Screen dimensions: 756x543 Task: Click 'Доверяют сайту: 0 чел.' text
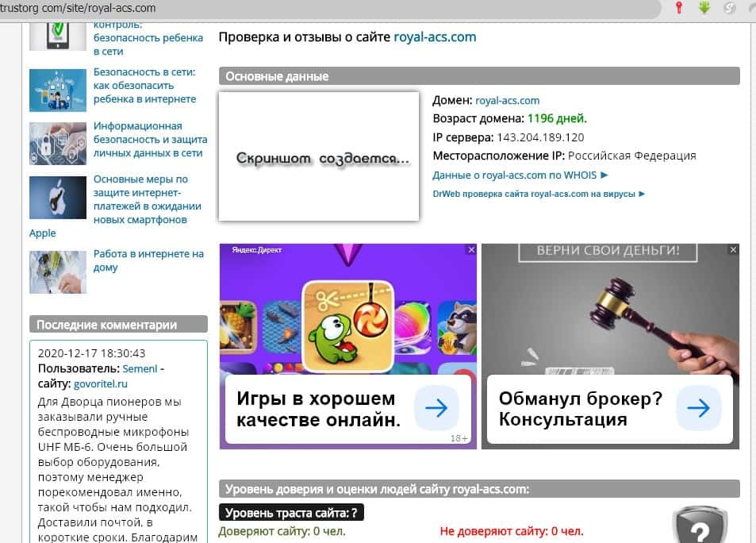[282, 531]
